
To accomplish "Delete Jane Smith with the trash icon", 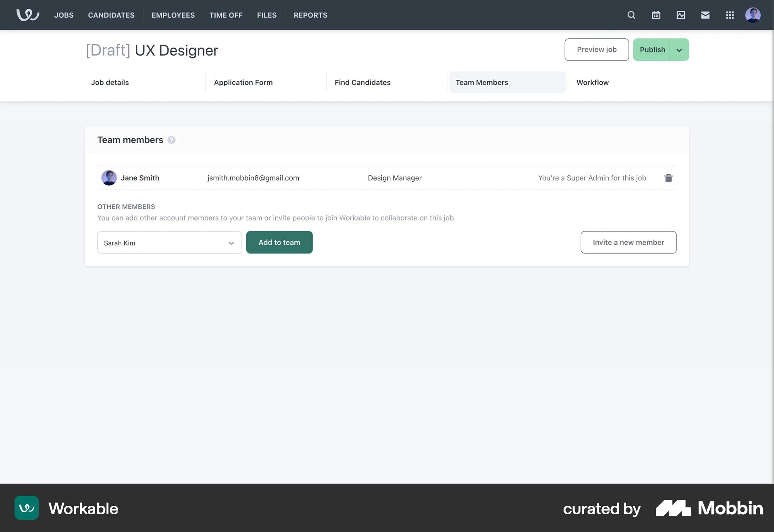I will pyautogui.click(x=668, y=178).
